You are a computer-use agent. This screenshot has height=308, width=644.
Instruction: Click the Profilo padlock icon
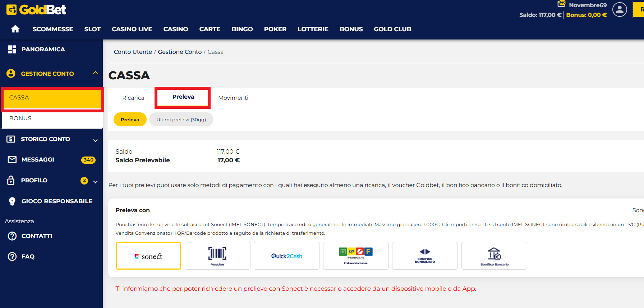pos(11,180)
